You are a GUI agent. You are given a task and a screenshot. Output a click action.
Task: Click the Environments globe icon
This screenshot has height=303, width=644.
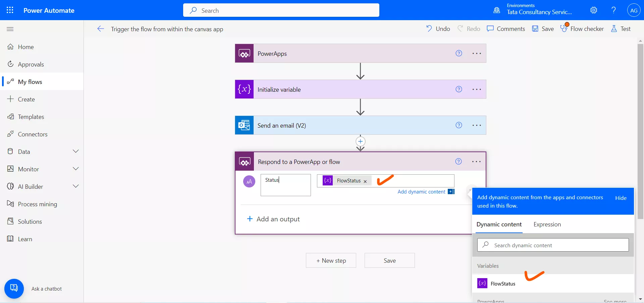point(497,10)
